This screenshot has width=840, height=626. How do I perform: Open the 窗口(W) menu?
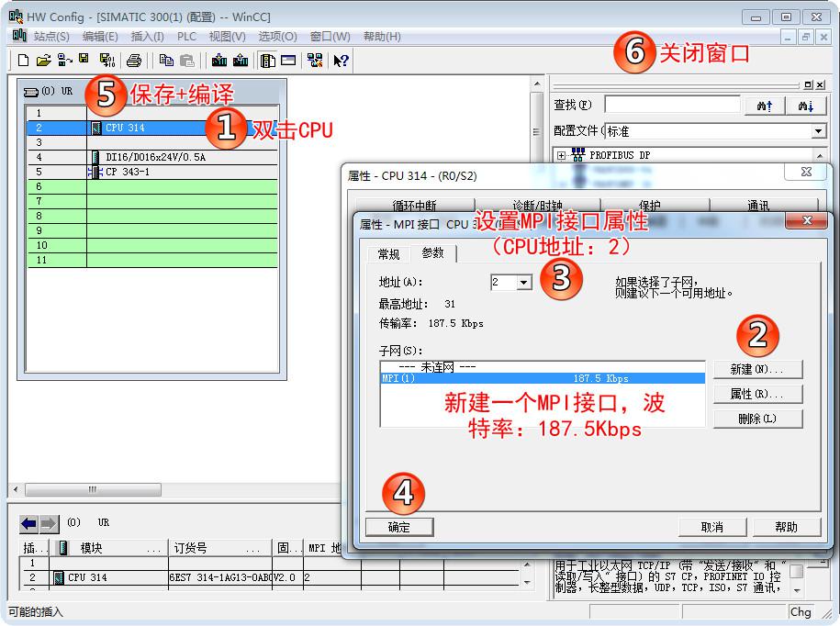click(330, 37)
